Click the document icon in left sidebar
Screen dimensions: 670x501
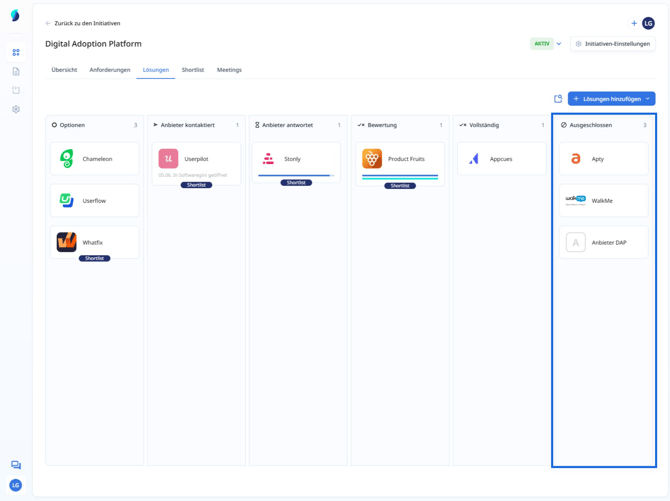tap(16, 71)
